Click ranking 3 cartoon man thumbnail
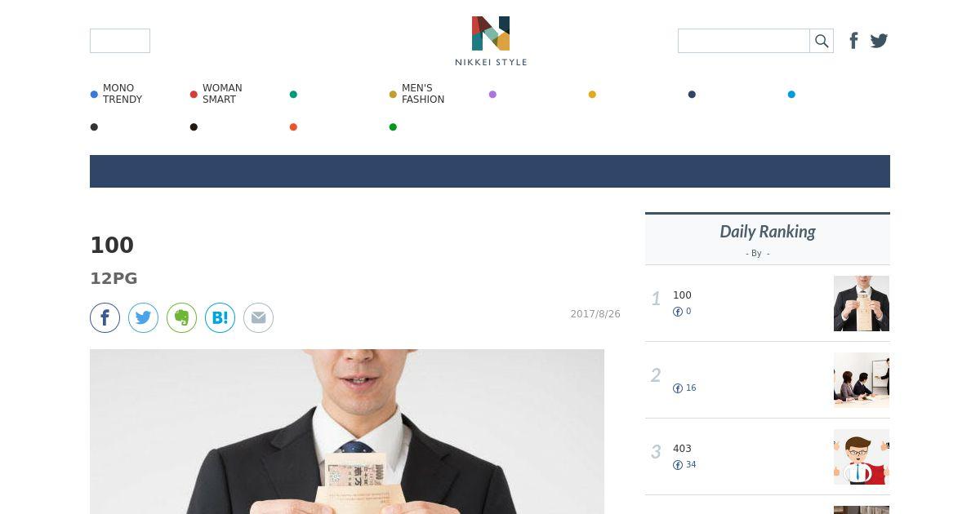This screenshot has width=980, height=514. pyautogui.click(x=862, y=457)
